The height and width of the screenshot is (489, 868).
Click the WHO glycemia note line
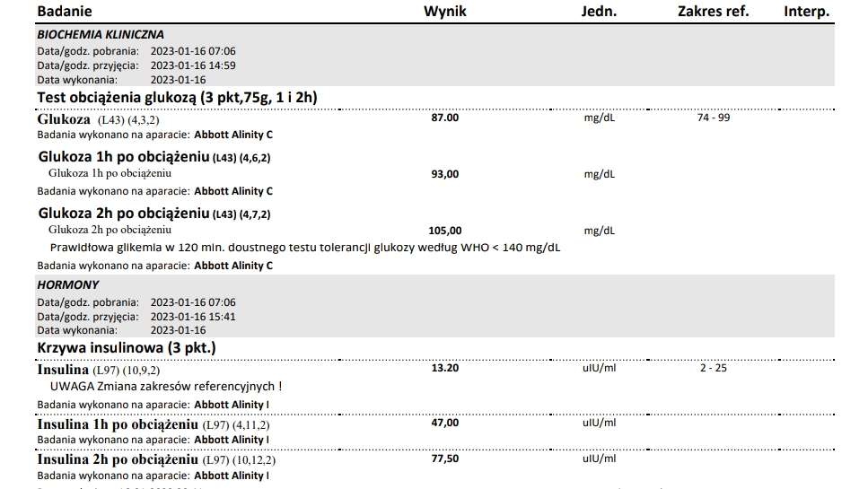[x=305, y=247]
